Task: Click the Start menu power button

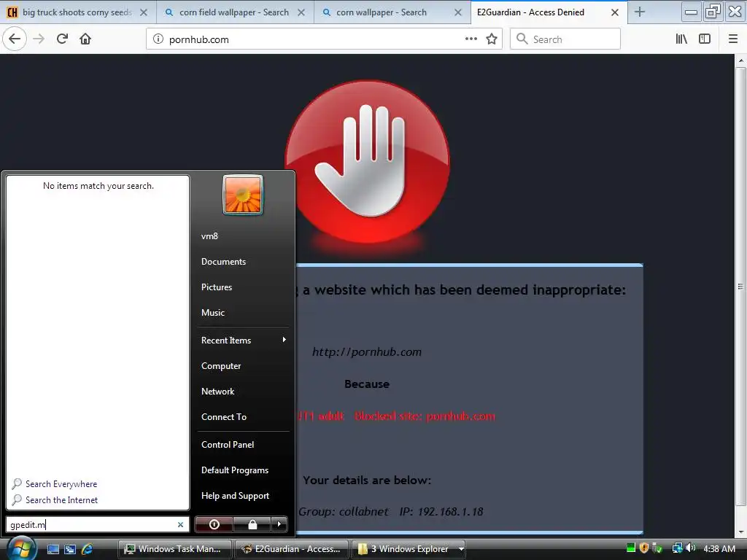Action: (x=214, y=524)
